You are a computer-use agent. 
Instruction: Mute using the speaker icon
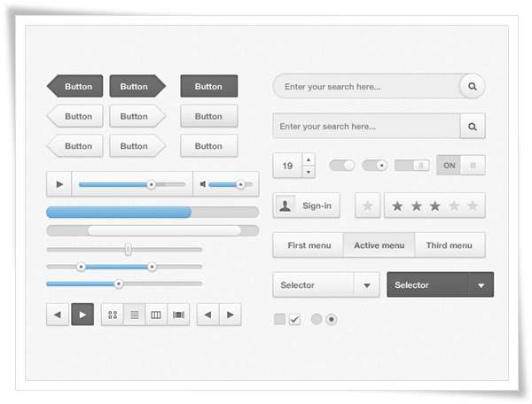[203, 184]
